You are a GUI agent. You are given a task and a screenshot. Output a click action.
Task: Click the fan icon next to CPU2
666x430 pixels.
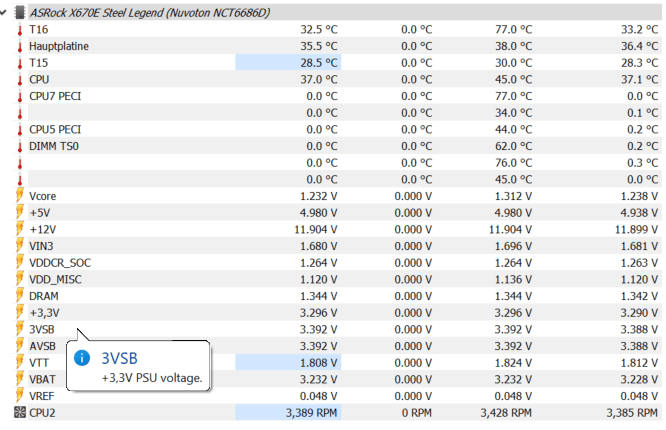point(20,413)
